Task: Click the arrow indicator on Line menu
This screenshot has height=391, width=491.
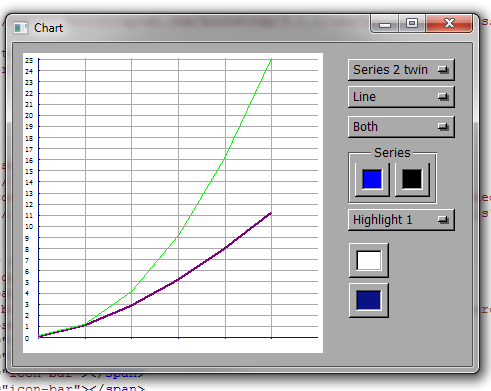Action: coord(443,97)
